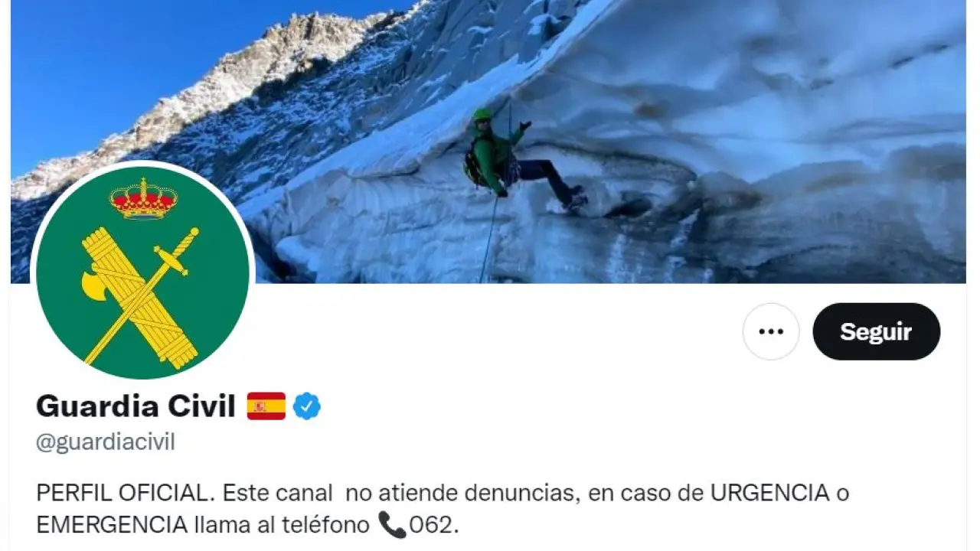The height and width of the screenshot is (551, 980).
Task: Click the @guardiacivil handle
Action: tap(106, 442)
